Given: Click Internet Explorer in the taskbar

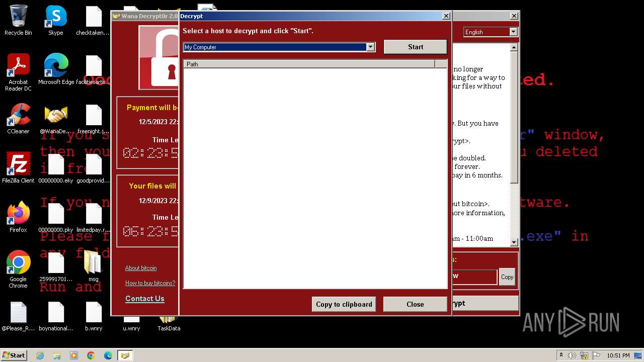Looking at the screenshot, I should click(x=40, y=355).
